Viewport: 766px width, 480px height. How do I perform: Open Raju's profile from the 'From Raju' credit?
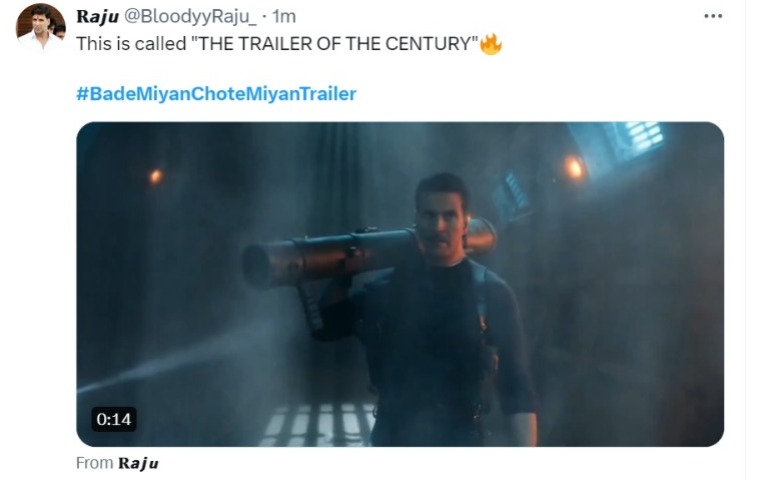(138, 463)
